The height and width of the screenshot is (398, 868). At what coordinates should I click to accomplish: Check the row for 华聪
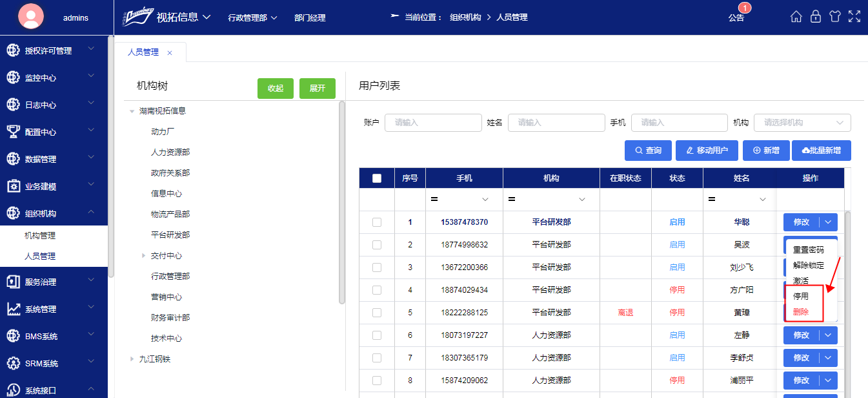pos(377,222)
